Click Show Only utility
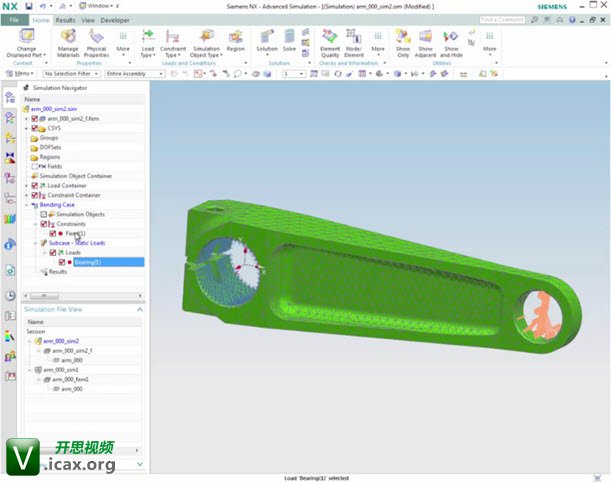 tap(403, 43)
